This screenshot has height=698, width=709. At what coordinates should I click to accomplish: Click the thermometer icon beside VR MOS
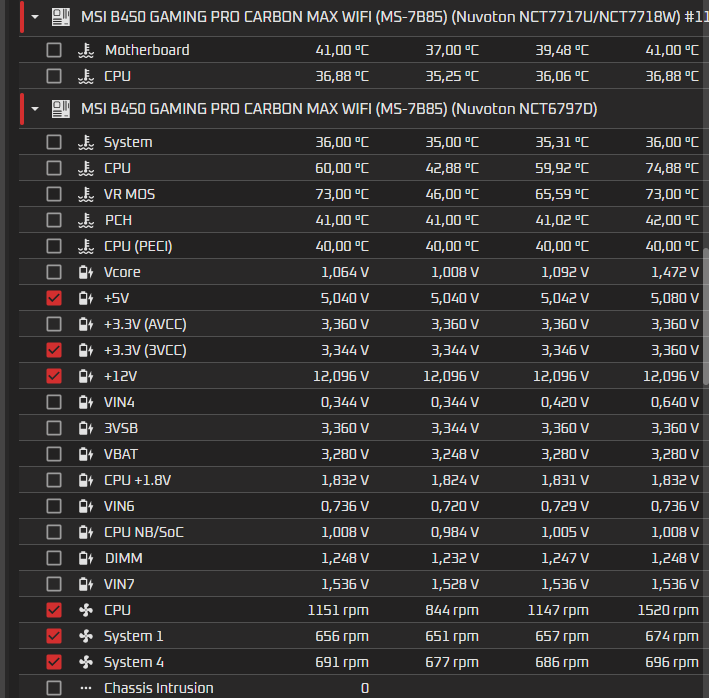(x=86, y=194)
